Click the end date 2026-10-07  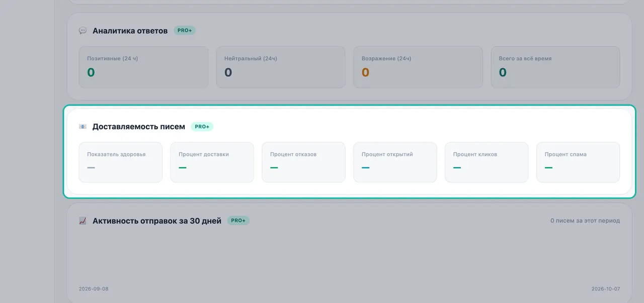tap(606, 289)
